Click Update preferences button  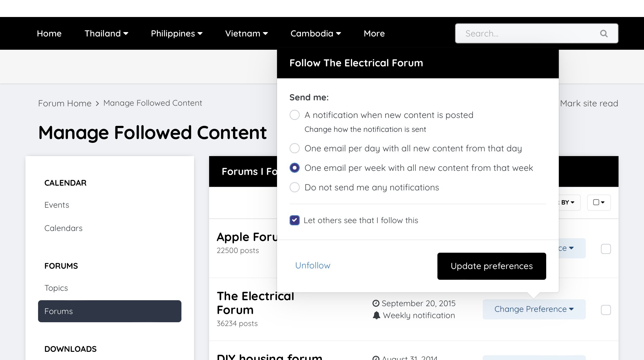(x=491, y=266)
